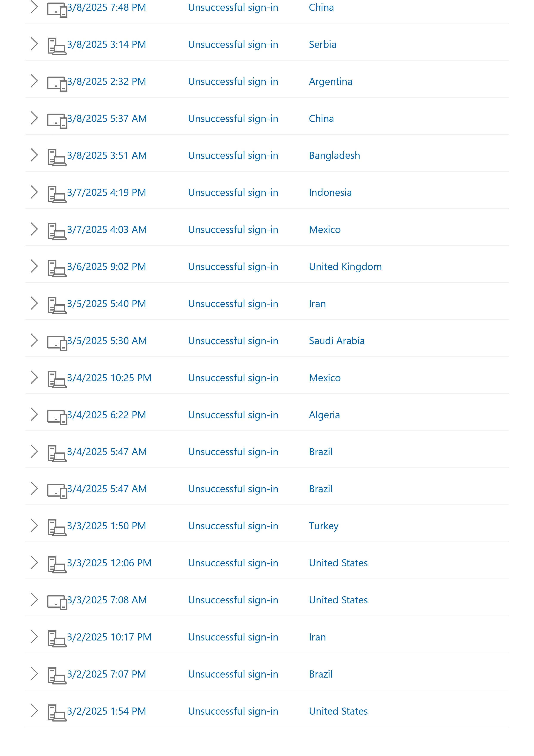This screenshot has height=756, width=534.
Task: Click the Turkey location link
Action: click(x=323, y=526)
